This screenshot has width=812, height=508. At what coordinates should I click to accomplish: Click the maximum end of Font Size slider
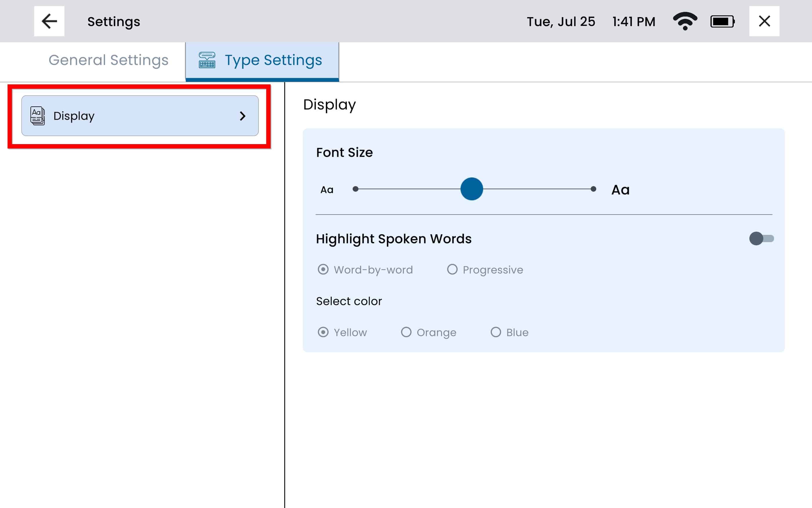593,189
